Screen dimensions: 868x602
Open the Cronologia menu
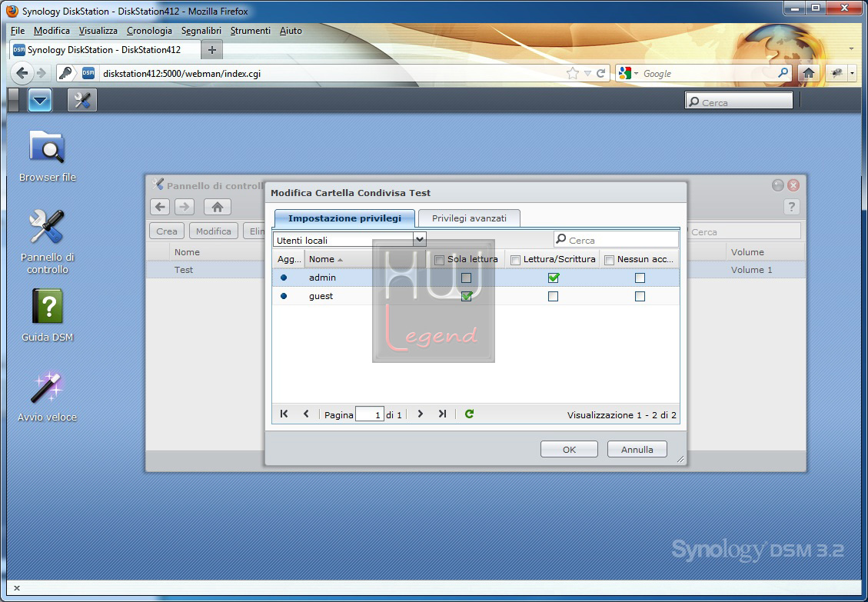149,31
